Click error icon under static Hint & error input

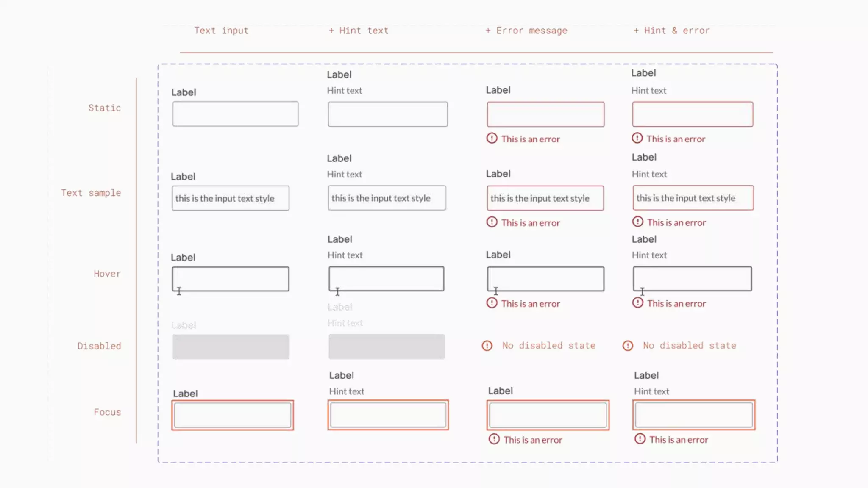(637, 138)
